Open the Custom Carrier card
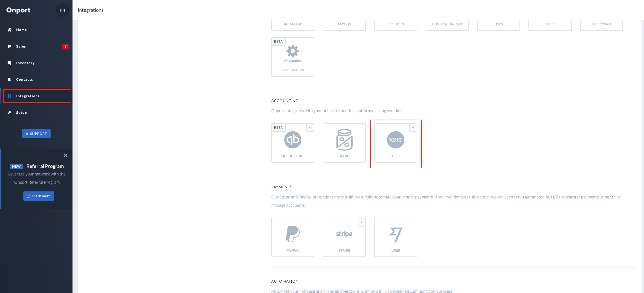 [x=447, y=25]
